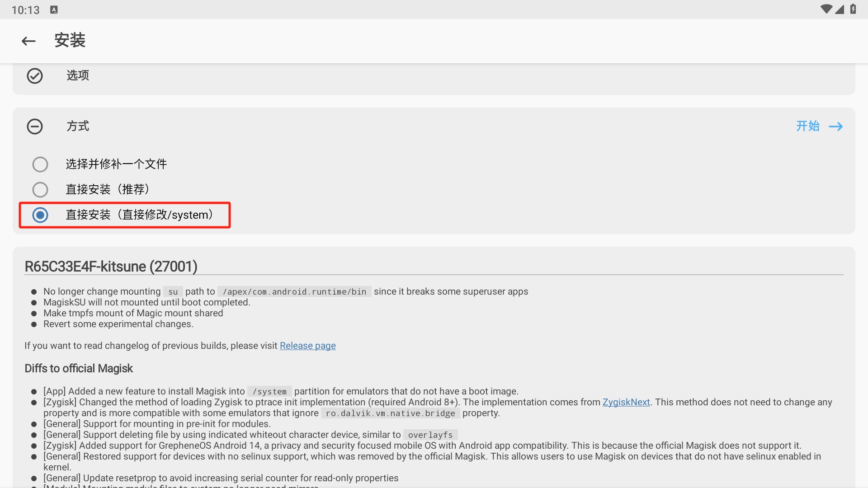Open the ZygiskNext link
868x488 pixels.
coord(626,402)
